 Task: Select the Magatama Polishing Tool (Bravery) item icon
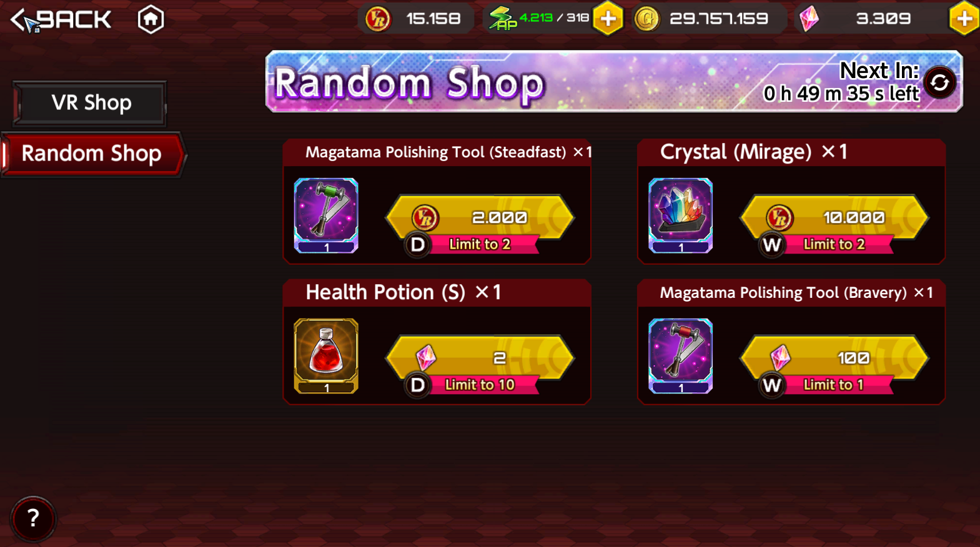(680, 356)
